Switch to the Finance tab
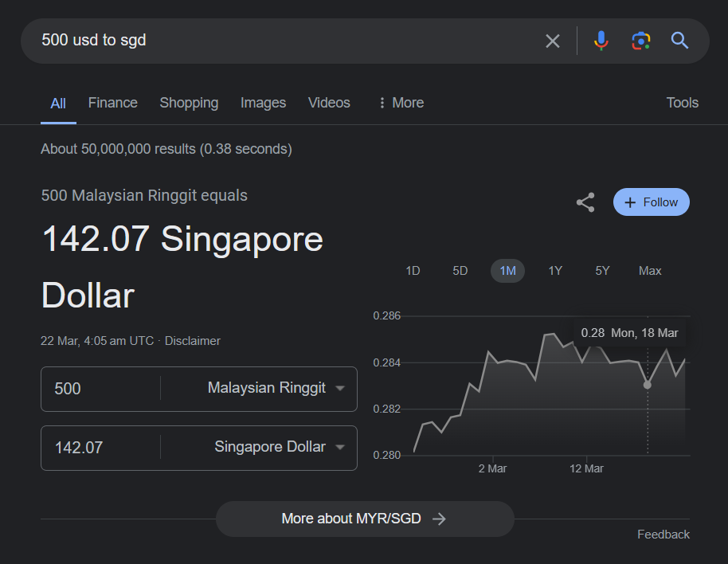728x564 pixels. click(113, 103)
